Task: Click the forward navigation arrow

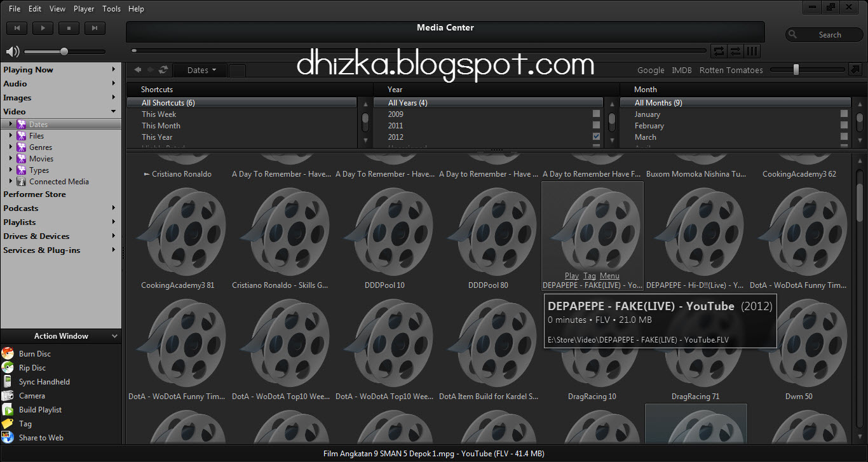Action: [151, 70]
